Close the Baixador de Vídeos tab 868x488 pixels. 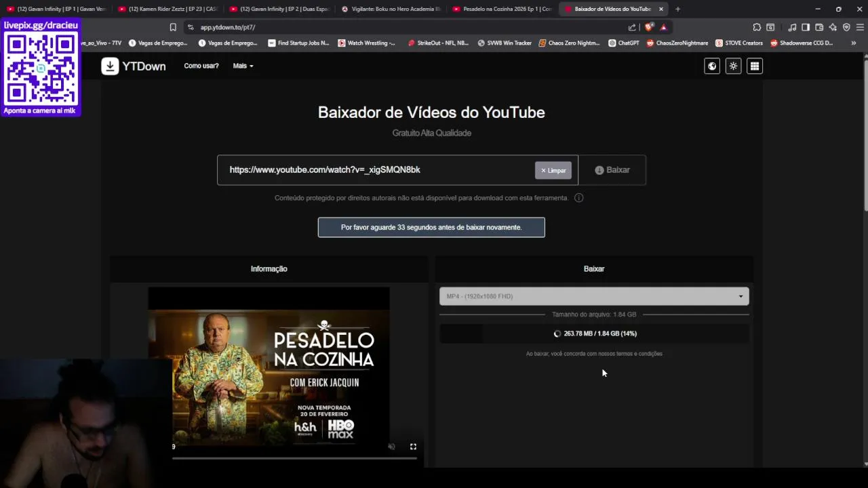(661, 9)
